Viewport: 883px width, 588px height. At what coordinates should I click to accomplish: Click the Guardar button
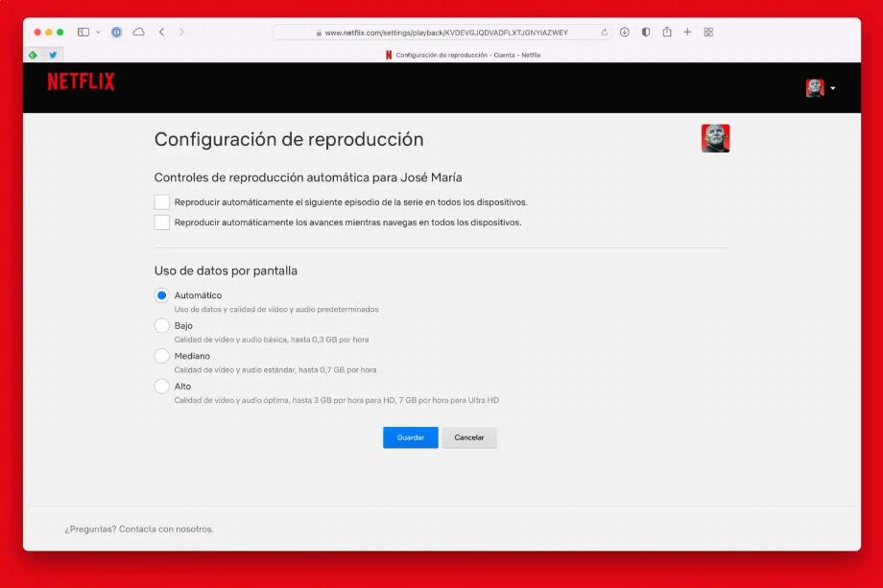(x=411, y=437)
